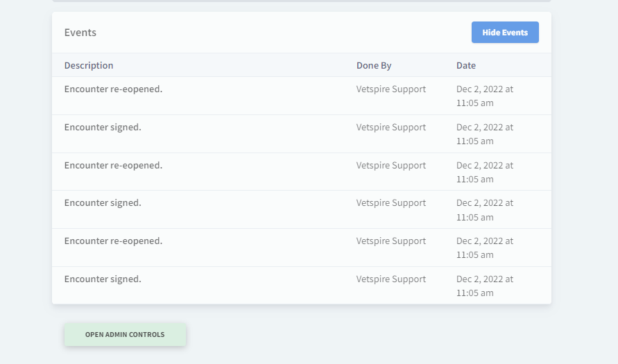The width and height of the screenshot is (618, 364).
Task: Click the bottom 'Encounter signed.' event description
Action: [103, 279]
